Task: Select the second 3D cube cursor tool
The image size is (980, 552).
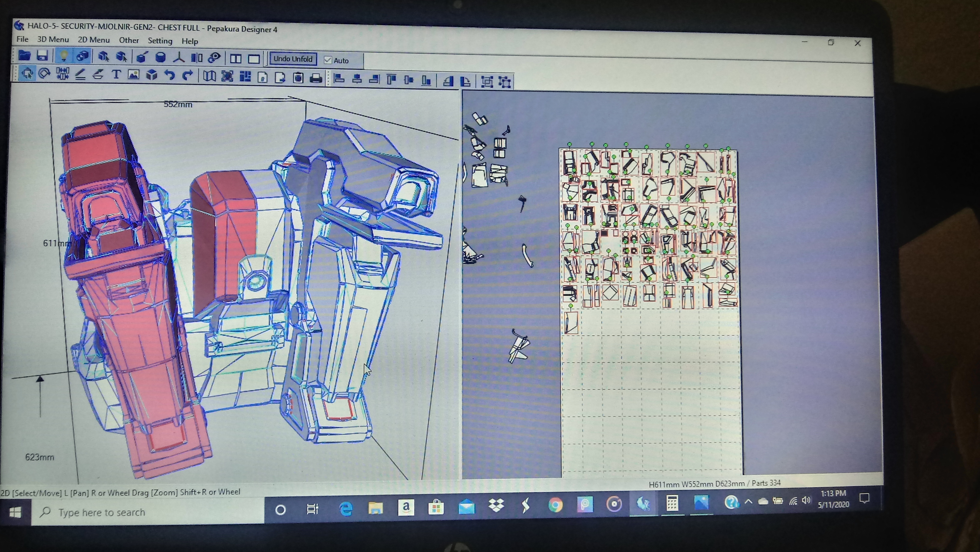Action: tap(121, 57)
